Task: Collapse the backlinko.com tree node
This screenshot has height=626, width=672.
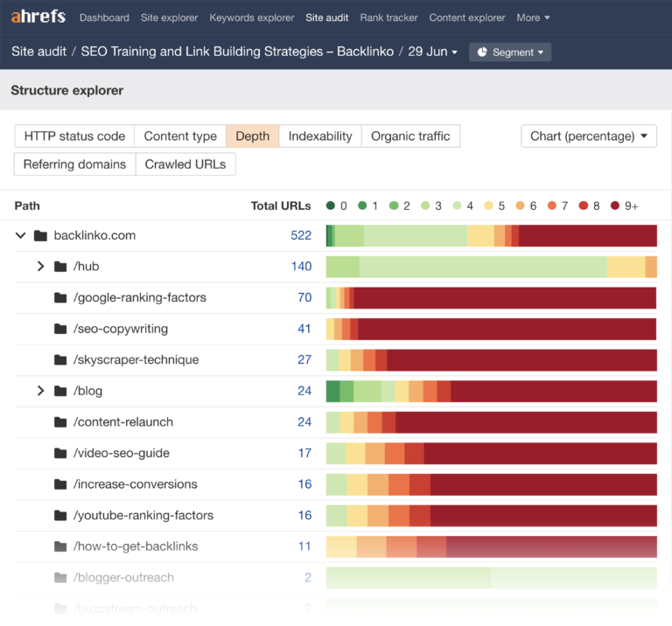Action: 20,236
